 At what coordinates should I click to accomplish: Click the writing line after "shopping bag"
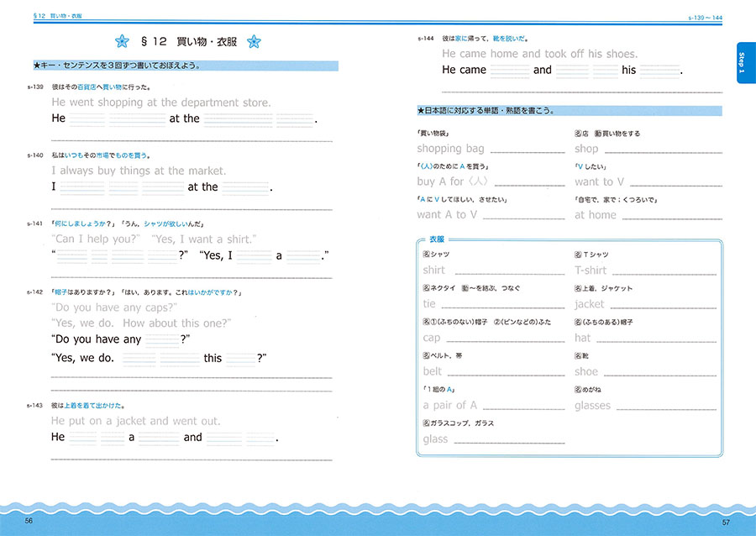(x=528, y=150)
